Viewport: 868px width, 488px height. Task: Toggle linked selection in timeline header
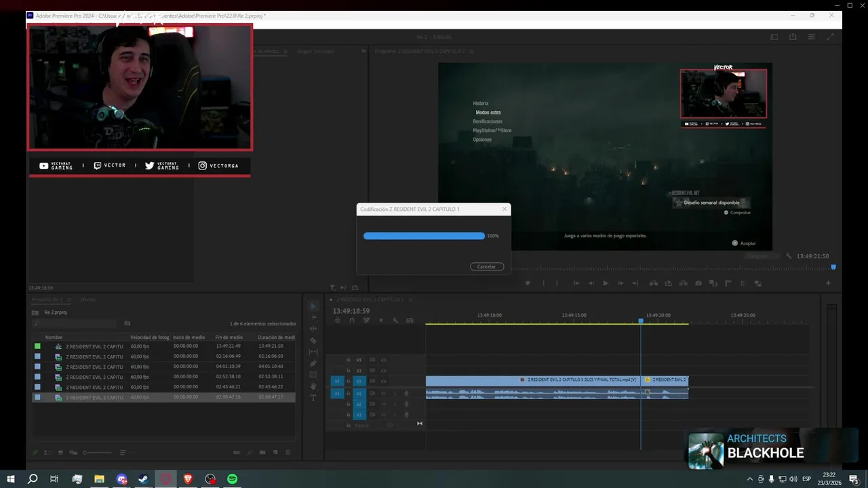pyautogui.click(x=366, y=321)
